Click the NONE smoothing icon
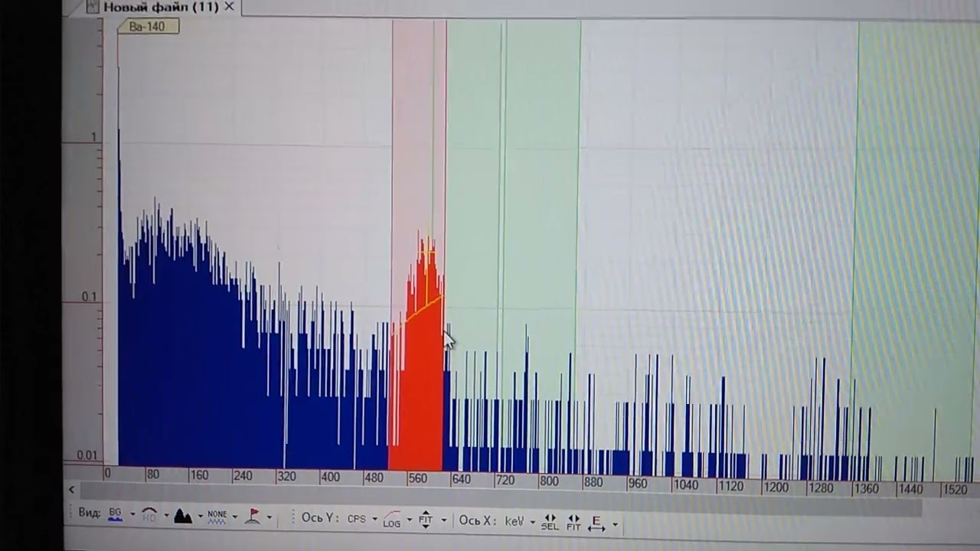980x551 pixels. [x=217, y=517]
